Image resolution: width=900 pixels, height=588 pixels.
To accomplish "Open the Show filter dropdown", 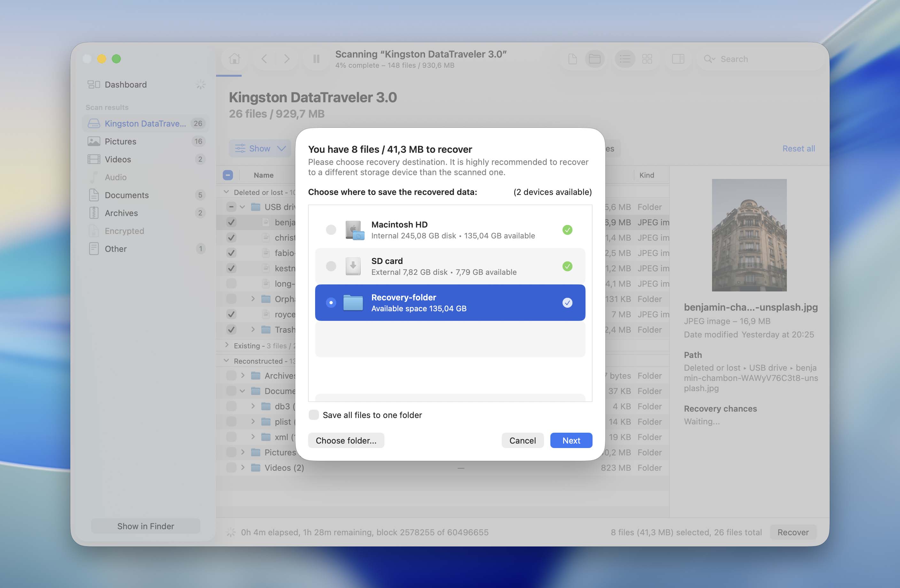I will [260, 148].
